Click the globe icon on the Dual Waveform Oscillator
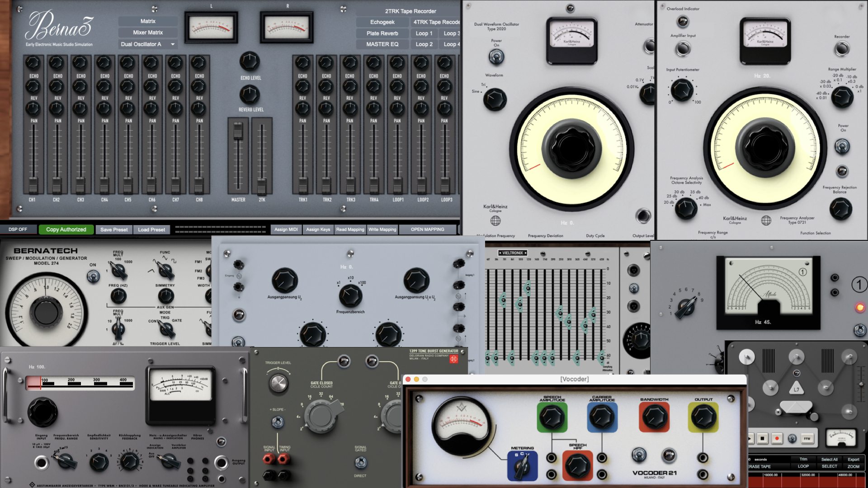This screenshot has height=488, width=868. pos(496,221)
